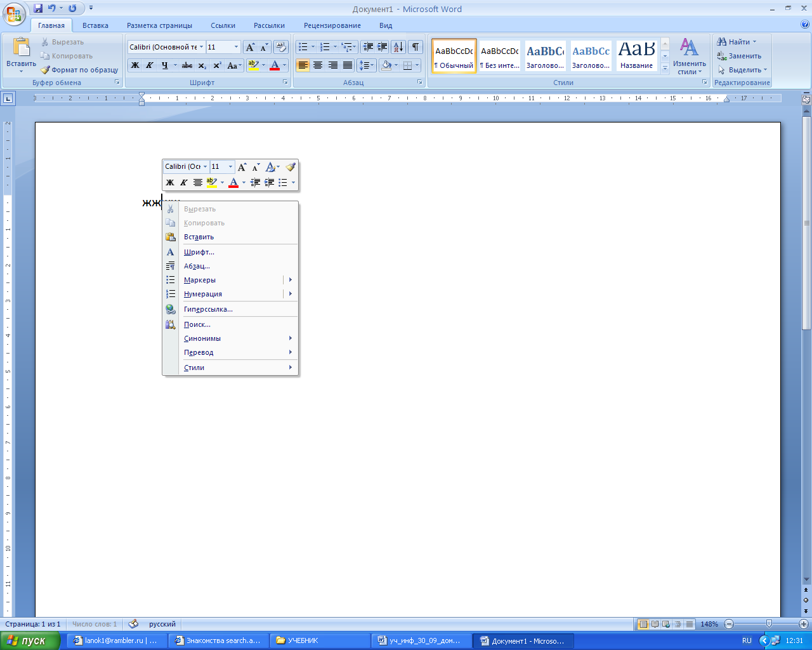The height and width of the screenshot is (650, 812).
Task: Apply ribbon yellow text highlight color
Action: [x=253, y=65]
